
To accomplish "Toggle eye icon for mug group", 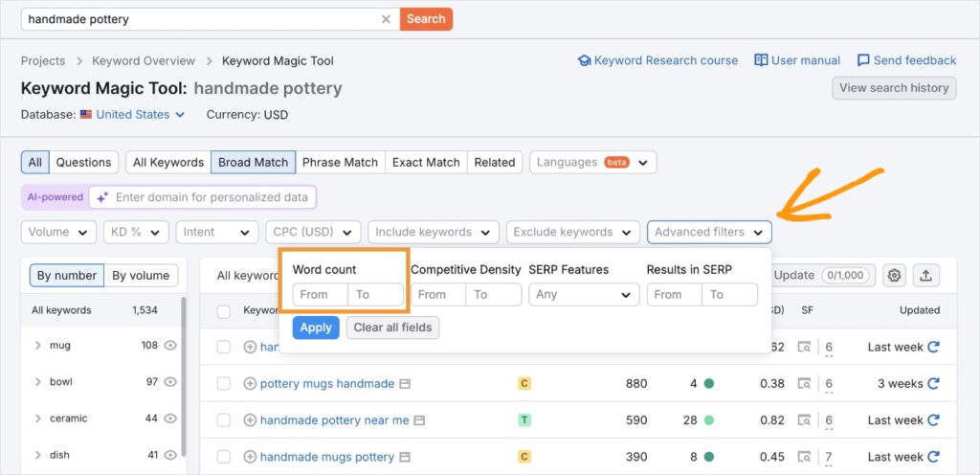I will point(170,345).
